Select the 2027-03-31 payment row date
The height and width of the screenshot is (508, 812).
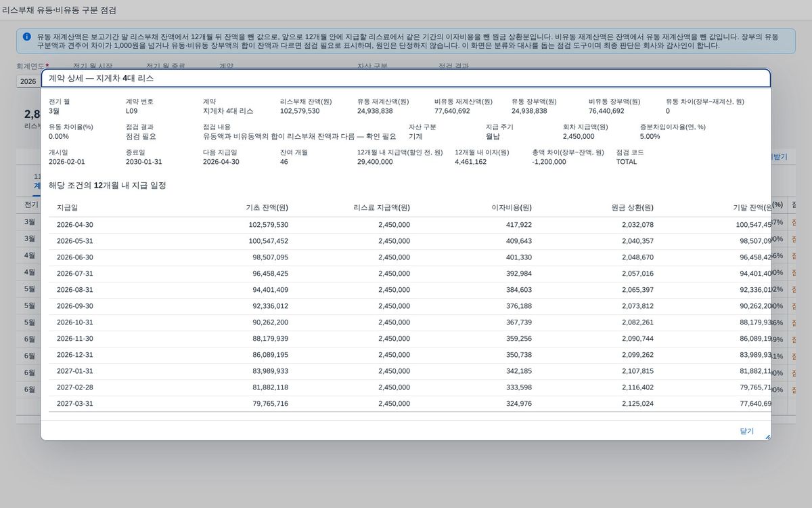[x=75, y=404]
